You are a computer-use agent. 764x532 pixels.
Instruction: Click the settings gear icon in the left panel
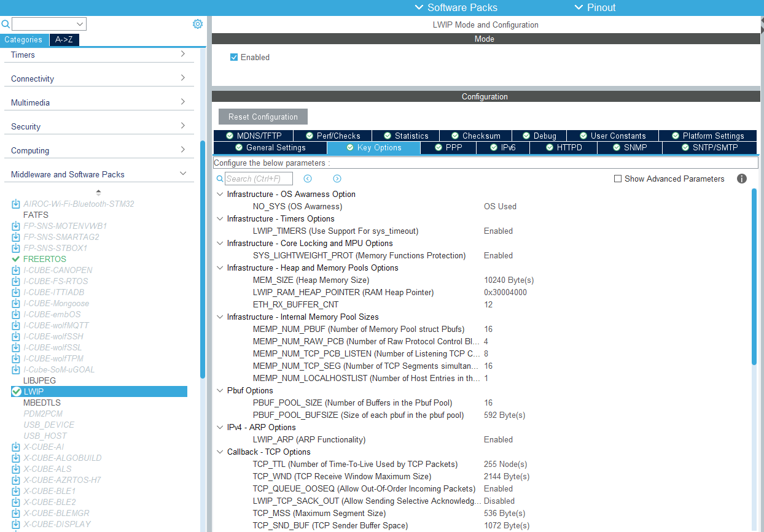point(197,24)
